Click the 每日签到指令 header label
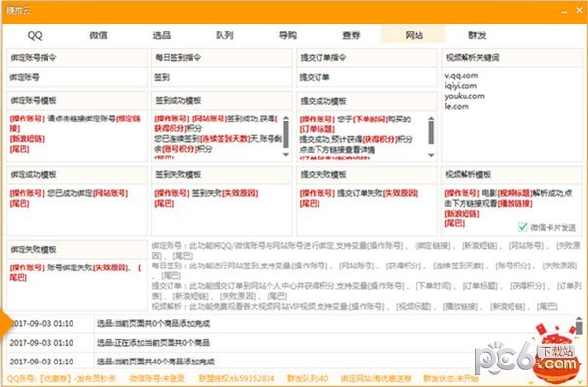This screenshot has height=387, width=588. click(x=178, y=58)
